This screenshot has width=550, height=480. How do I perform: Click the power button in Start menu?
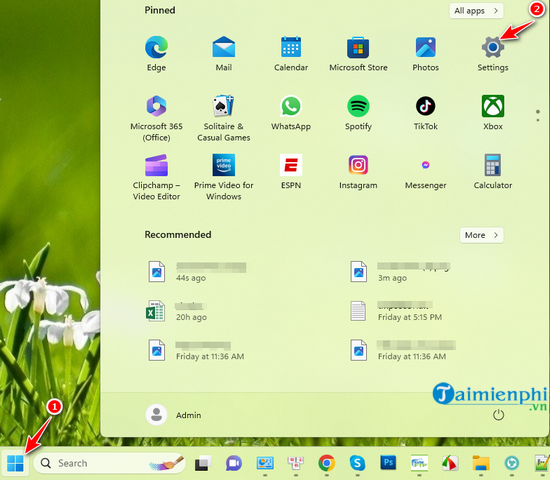coord(498,415)
